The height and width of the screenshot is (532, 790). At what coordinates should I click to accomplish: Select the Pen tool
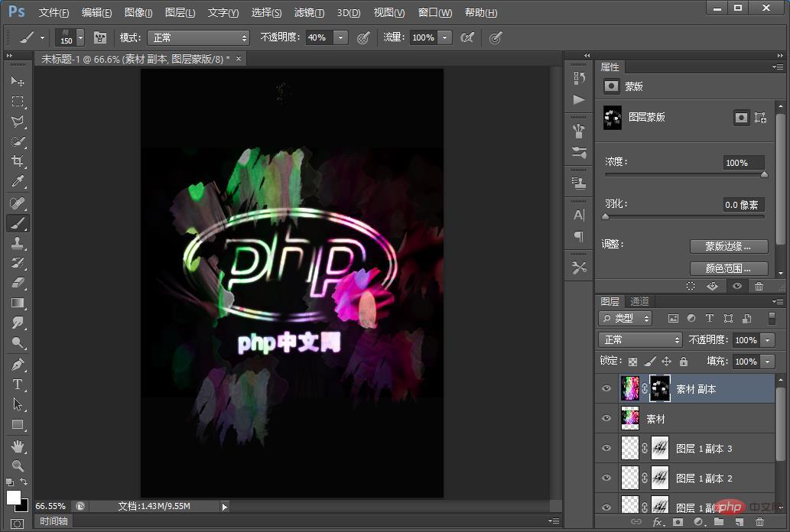click(x=18, y=365)
